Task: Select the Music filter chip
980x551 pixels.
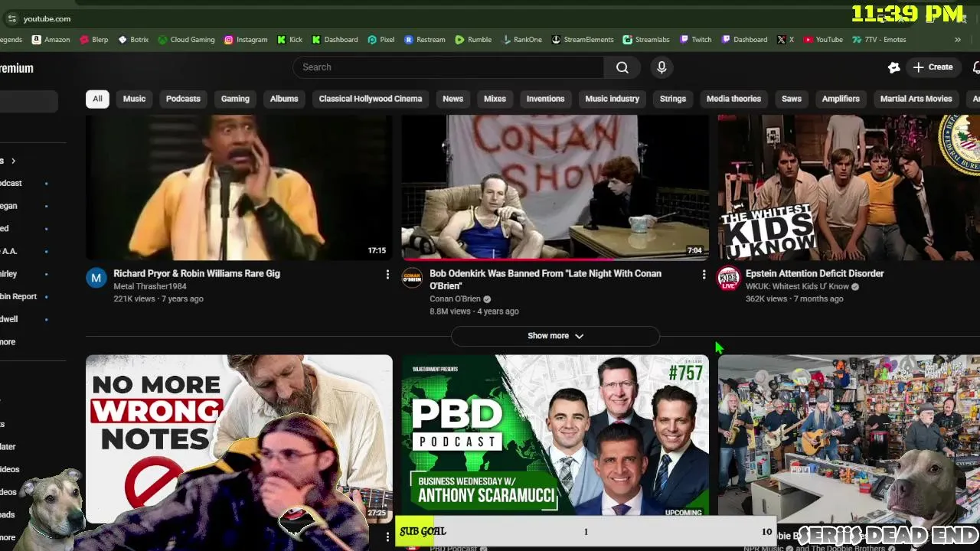Action: pyautogui.click(x=134, y=99)
